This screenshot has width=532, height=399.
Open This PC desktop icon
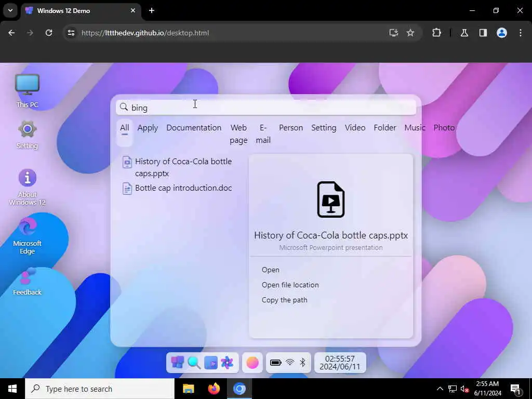point(27,91)
